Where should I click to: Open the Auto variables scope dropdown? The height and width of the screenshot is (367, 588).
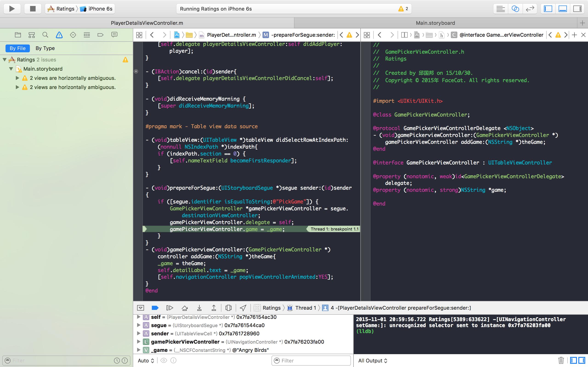(x=146, y=360)
